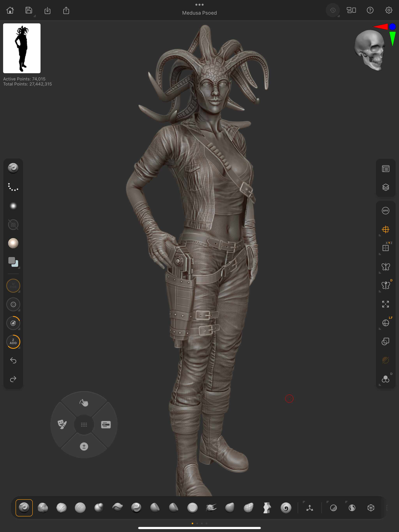
Task: Open the pie menu's masks segment
Action: pyautogui.click(x=62, y=425)
